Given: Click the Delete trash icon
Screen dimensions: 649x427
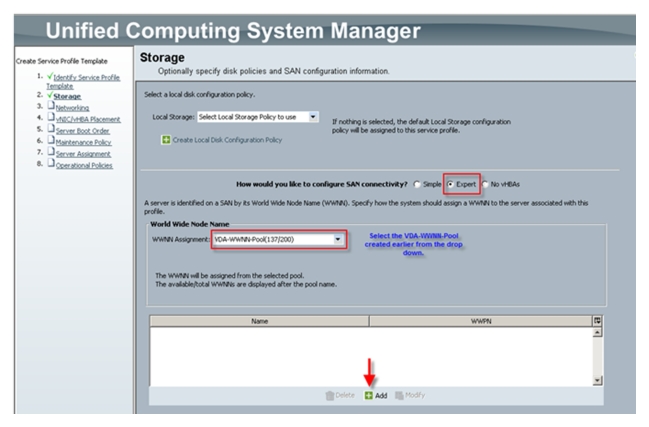Looking at the screenshot, I should tap(329, 396).
